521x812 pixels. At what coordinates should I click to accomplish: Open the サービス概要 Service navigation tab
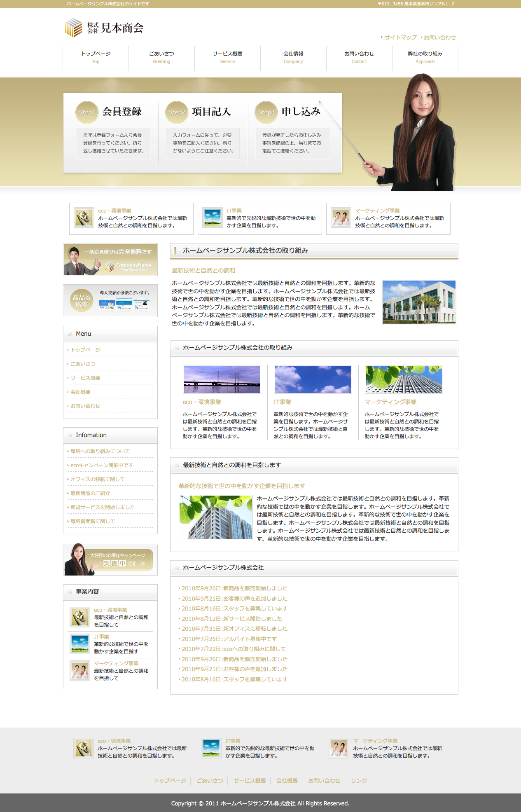tap(227, 57)
